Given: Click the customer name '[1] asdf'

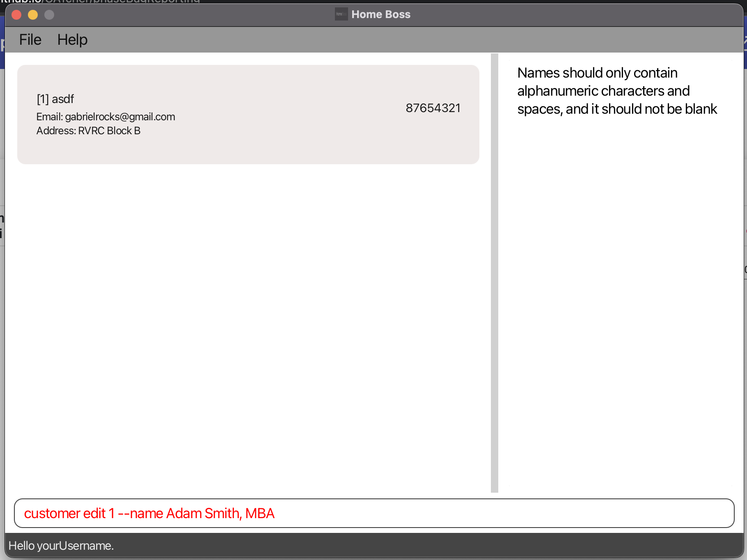Looking at the screenshot, I should [55, 99].
